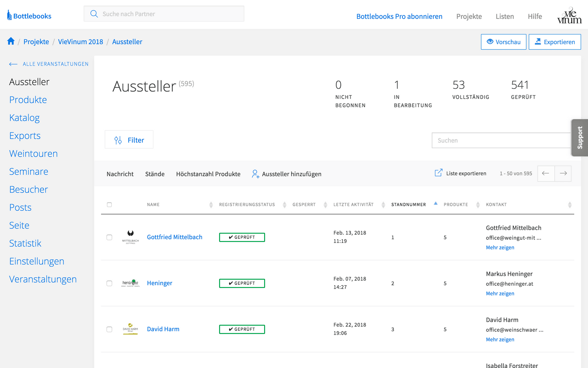Click the Suchen table search field
This screenshot has width=588, height=368.
pos(501,140)
